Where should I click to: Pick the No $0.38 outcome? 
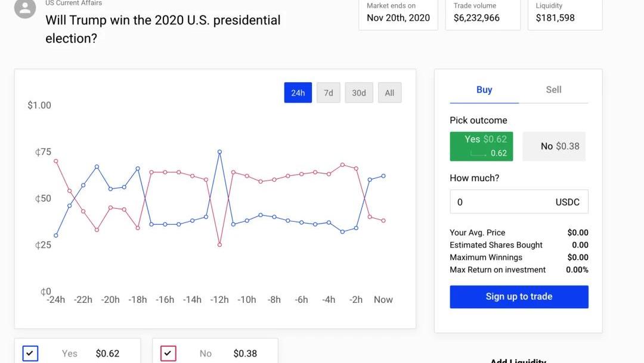tap(554, 146)
